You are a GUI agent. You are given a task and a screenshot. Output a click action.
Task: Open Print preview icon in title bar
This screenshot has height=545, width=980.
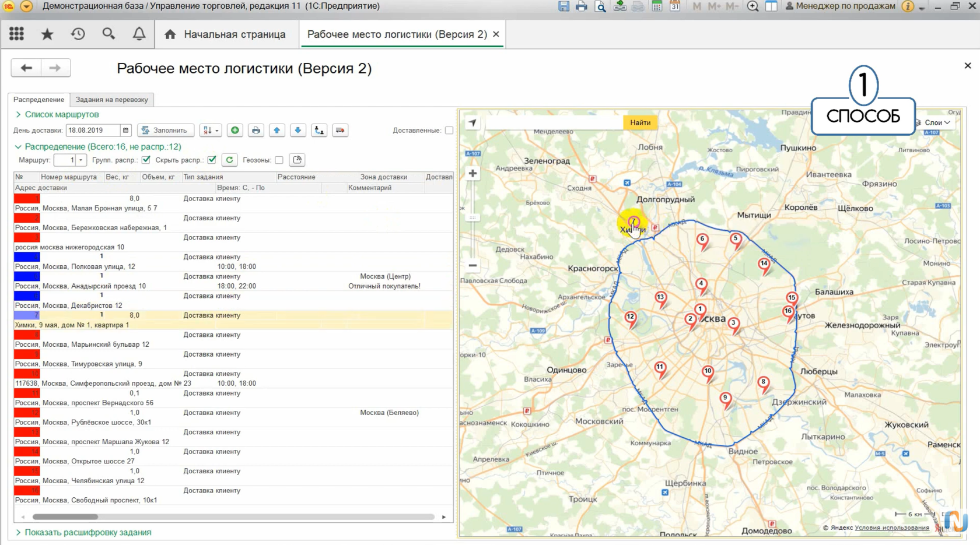point(600,6)
